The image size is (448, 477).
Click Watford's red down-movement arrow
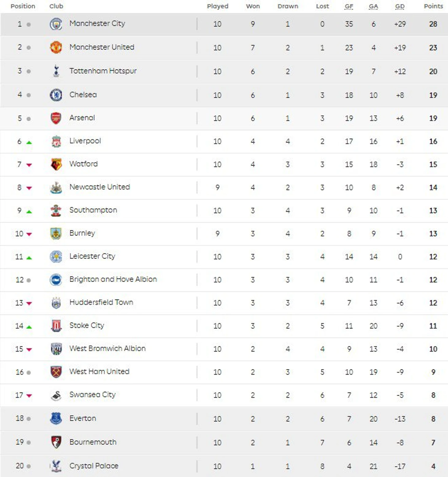tap(29, 165)
